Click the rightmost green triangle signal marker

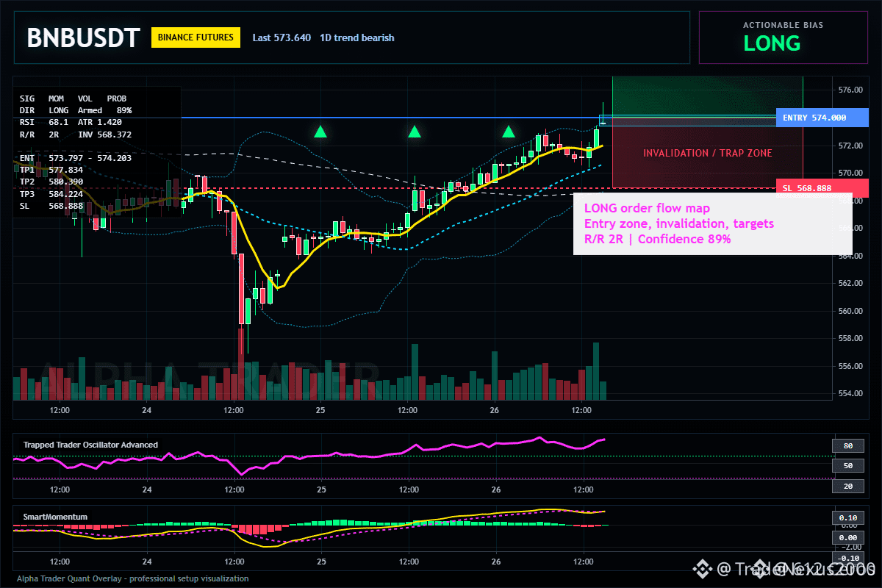[509, 132]
